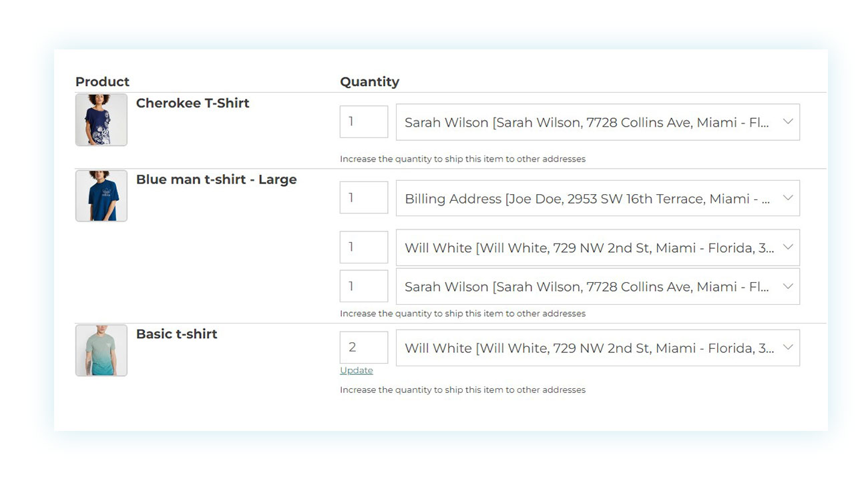Click the Update link under Basic t-shirt quantity
The height and width of the screenshot is (483, 868).
coord(357,370)
